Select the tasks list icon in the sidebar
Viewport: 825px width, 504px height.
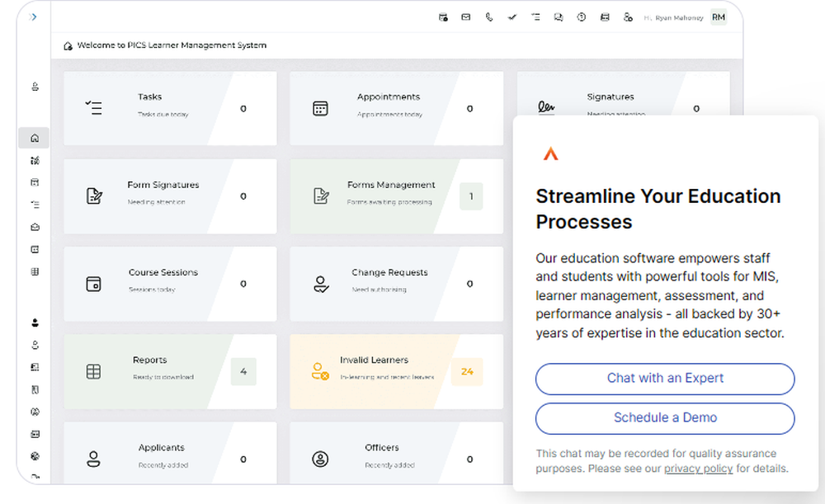coord(34,205)
